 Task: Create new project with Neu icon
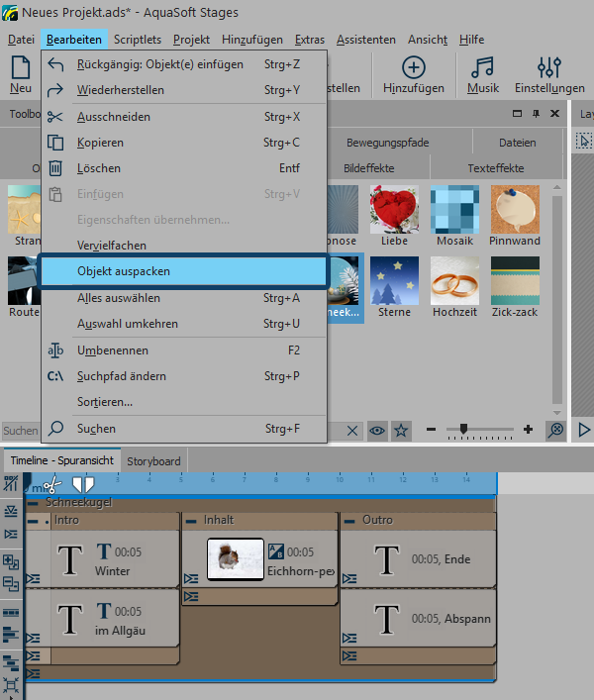(21, 73)
